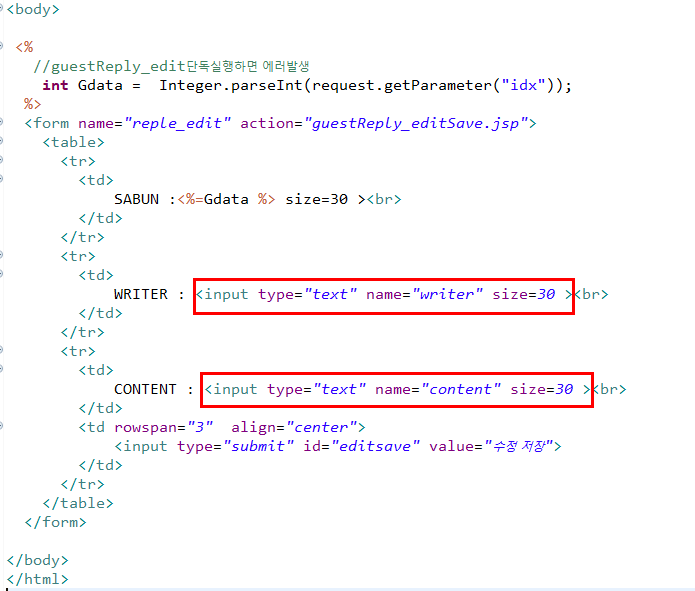Click the opening <table> tag
The height and width of the screenshot is (591, 695).
(74, 142)
